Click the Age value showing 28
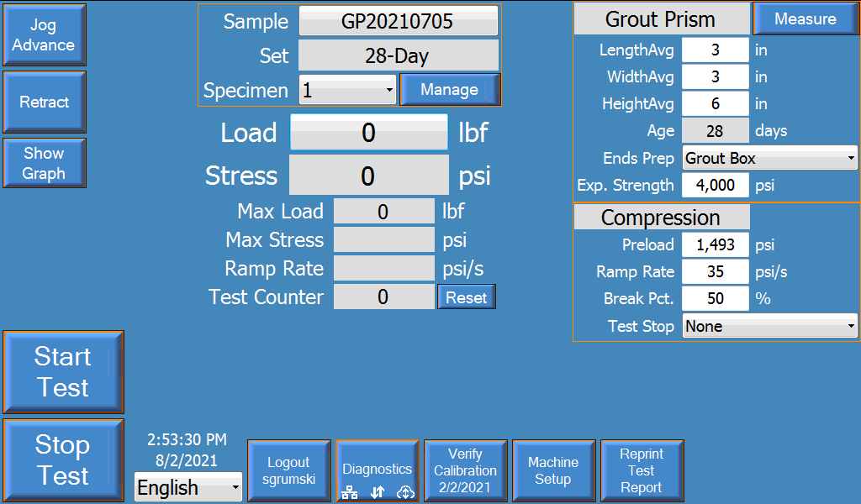861x504 pixels. click(715, 131)
